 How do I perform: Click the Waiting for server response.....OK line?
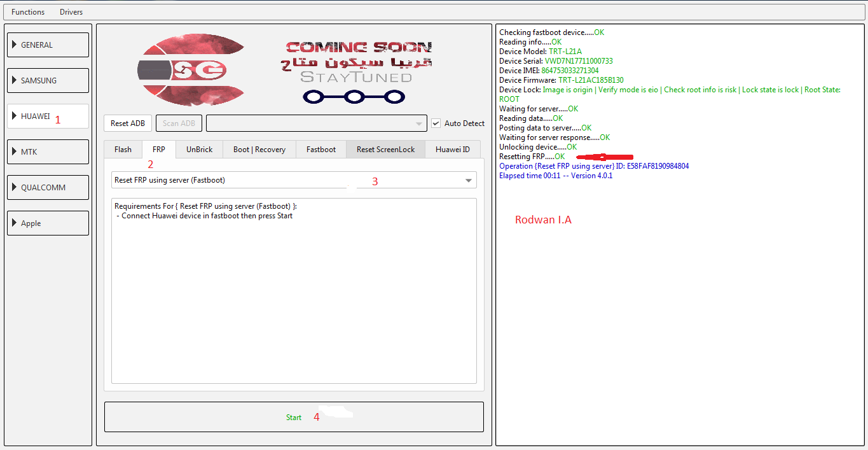click(x=555, y=137)
